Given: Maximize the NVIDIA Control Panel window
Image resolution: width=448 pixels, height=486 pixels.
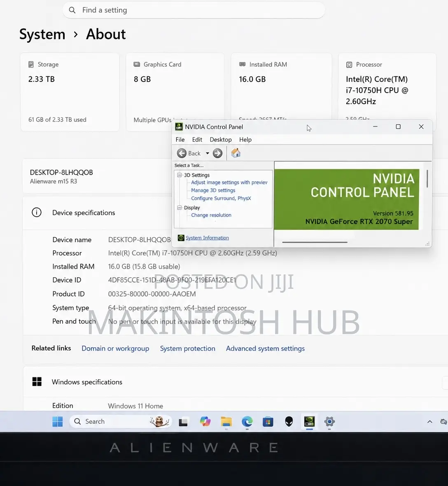Looking at the screenshot, I should tap(398, 127).
